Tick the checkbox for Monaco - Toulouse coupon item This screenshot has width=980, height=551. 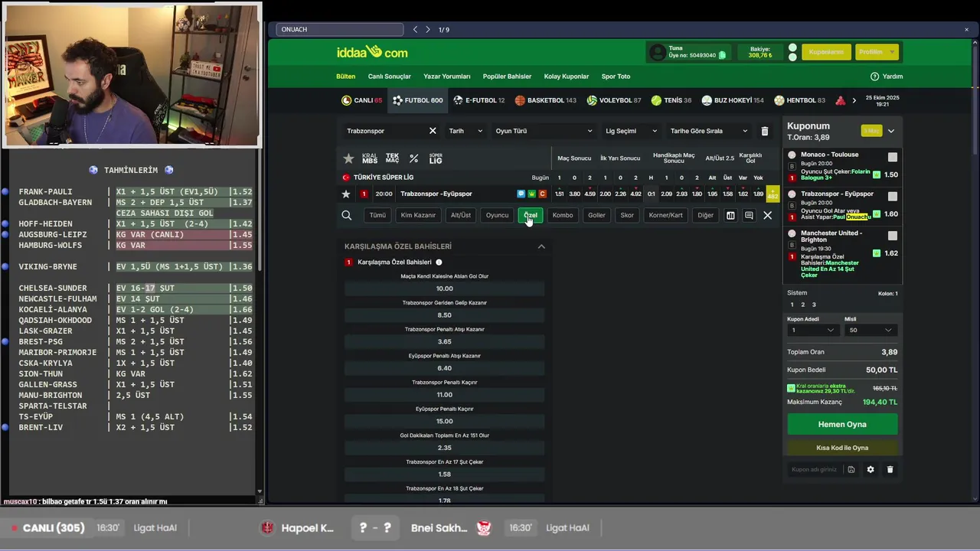[x=893, y=157]
